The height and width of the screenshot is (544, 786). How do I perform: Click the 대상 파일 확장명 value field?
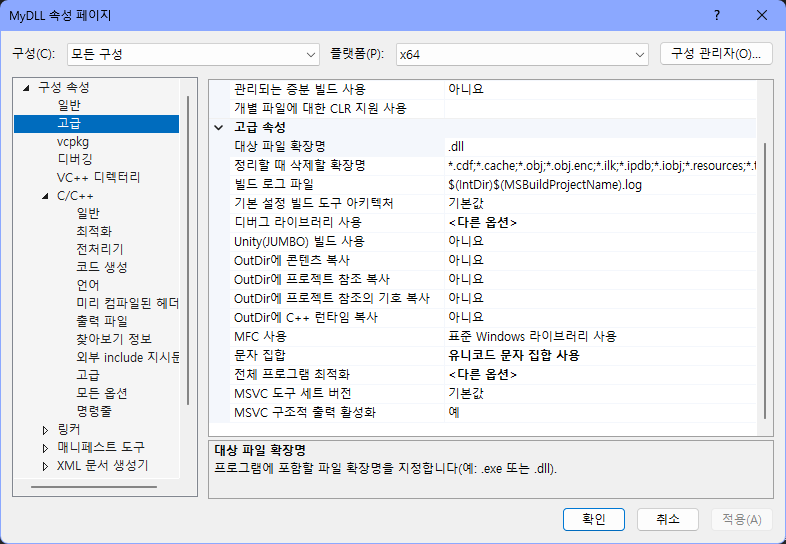pos(600,146)
